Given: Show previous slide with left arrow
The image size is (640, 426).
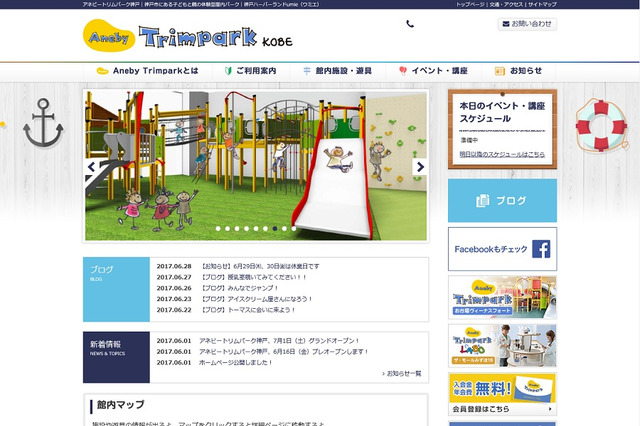Looking at the screenshot, I should point(91,166).
